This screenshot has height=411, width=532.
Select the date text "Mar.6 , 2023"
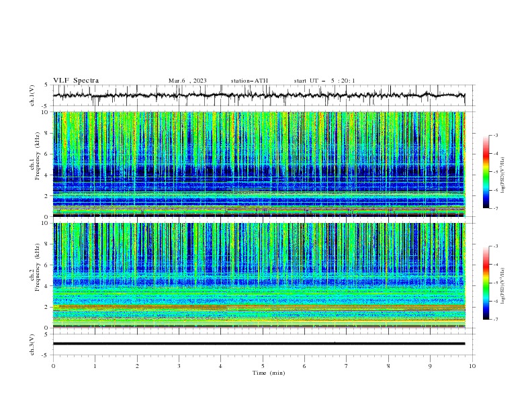point(187,81)
